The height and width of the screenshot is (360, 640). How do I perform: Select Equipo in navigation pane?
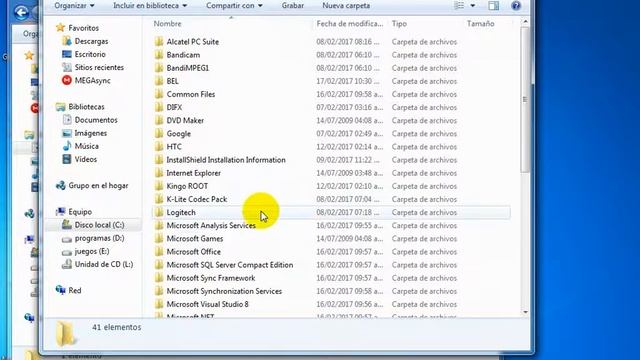(80, 211)
